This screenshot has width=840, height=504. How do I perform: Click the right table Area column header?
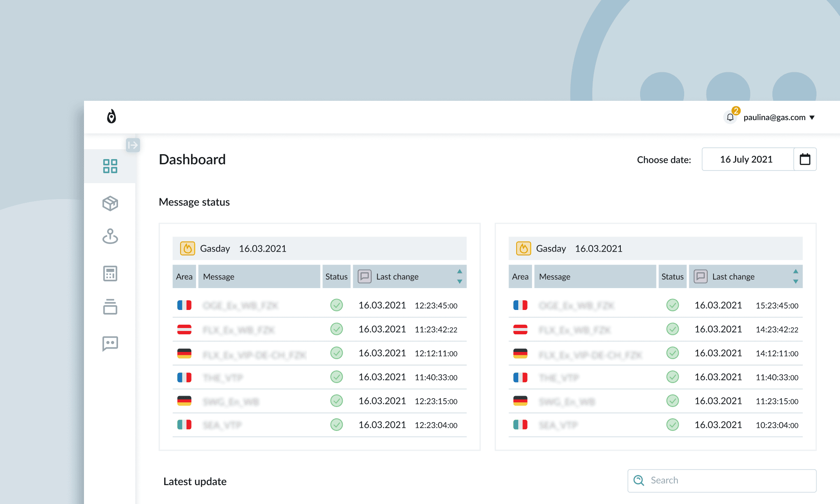(520, 276)
